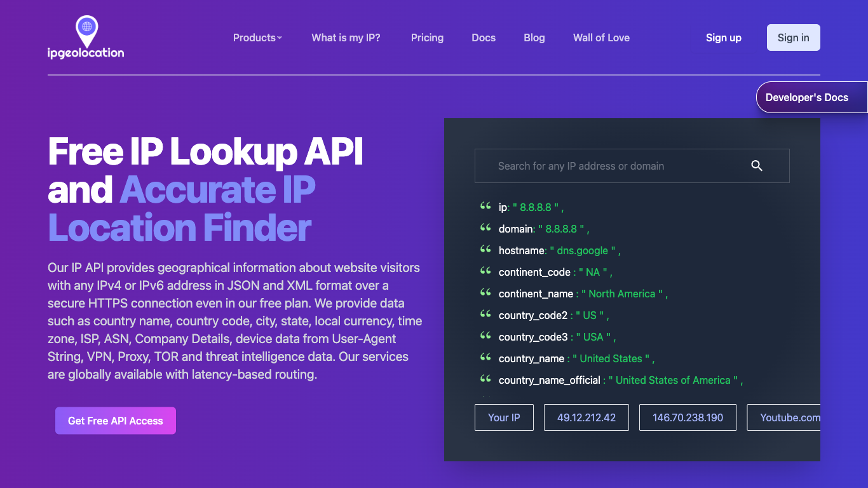Open the What is my IP? page
868x488 pixels.
[x=346, y=37]
